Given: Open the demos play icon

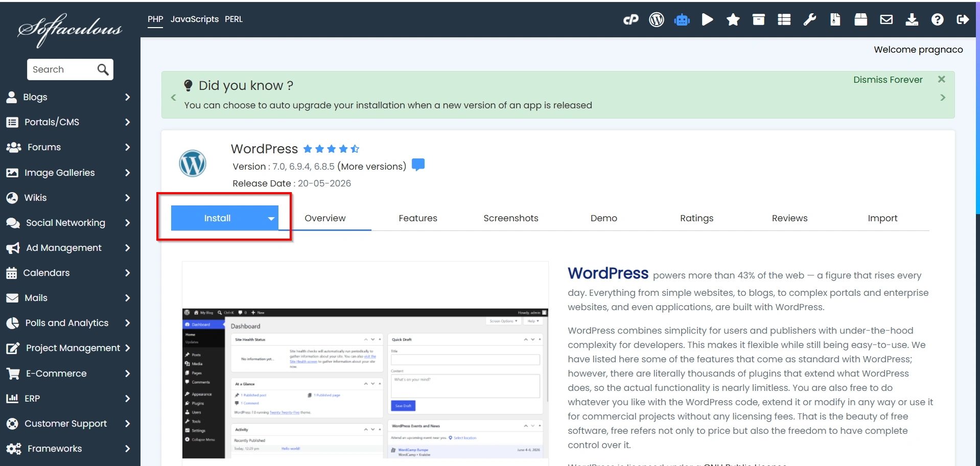Looking at the screenshot, I should pos(708,19).
